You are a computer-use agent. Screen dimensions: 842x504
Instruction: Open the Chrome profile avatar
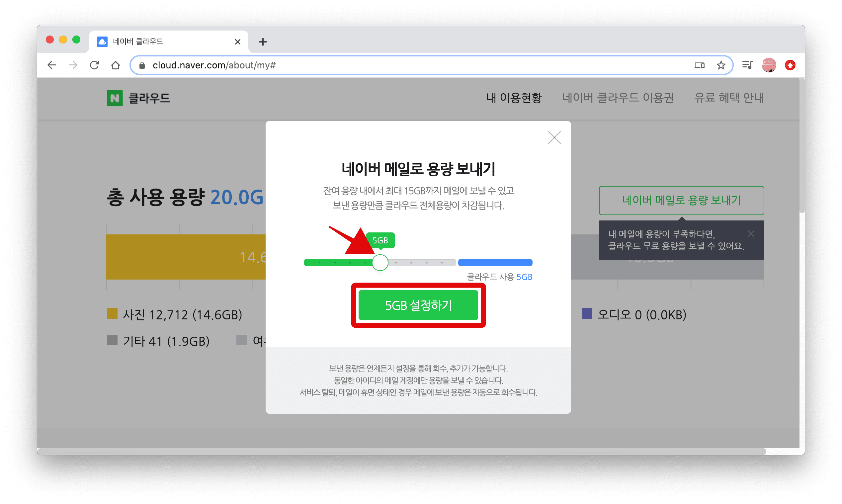[769, 65]
